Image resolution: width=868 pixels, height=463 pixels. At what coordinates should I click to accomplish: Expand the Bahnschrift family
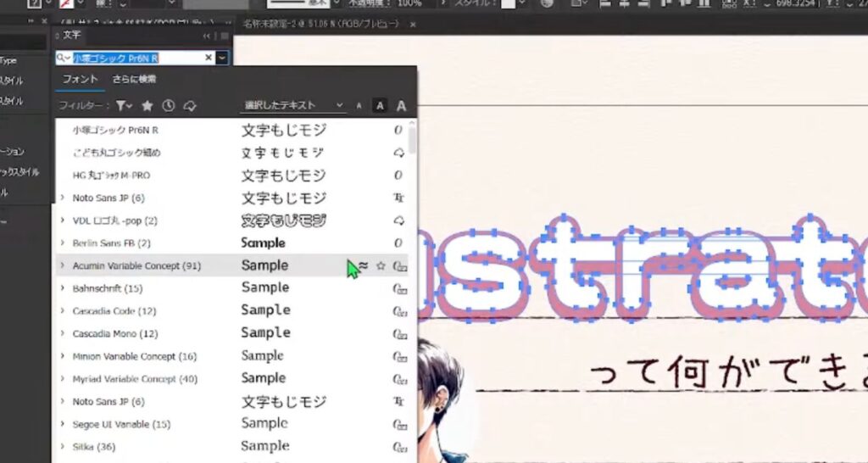(63, 288)
